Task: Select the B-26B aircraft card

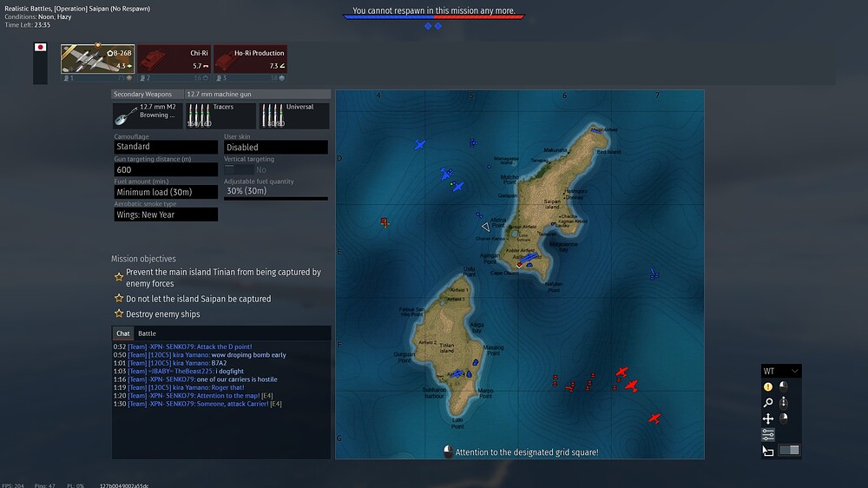Action: point(97,59)
